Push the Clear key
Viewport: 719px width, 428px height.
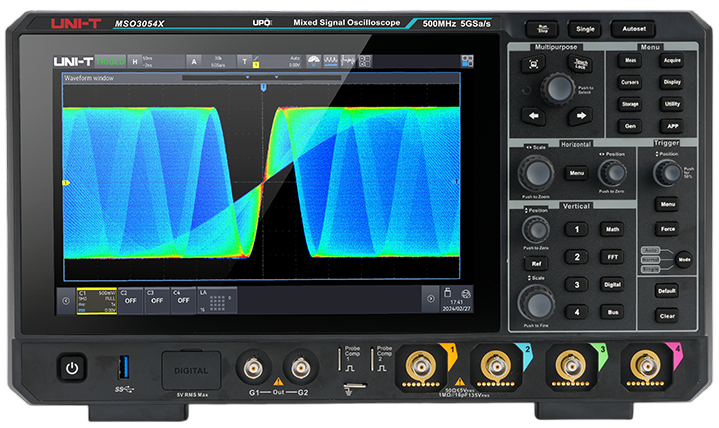tap(667, 316)
